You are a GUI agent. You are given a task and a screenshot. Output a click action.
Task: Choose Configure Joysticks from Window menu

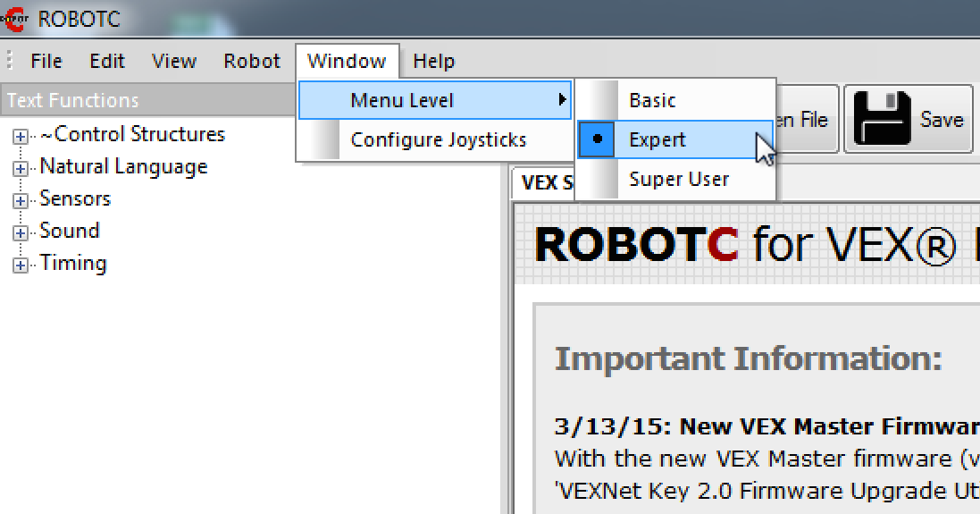click(435, 139)
